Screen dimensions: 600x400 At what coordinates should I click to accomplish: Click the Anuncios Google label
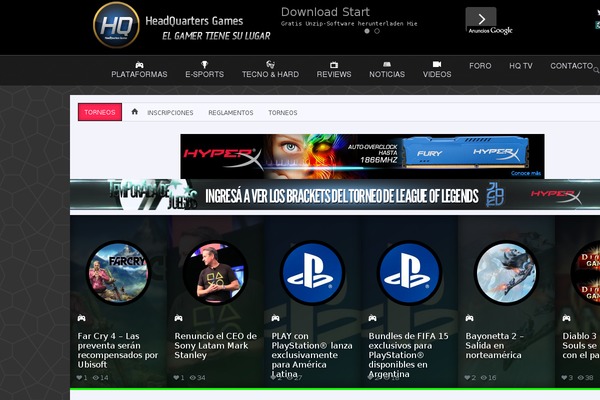pos(491,31)
